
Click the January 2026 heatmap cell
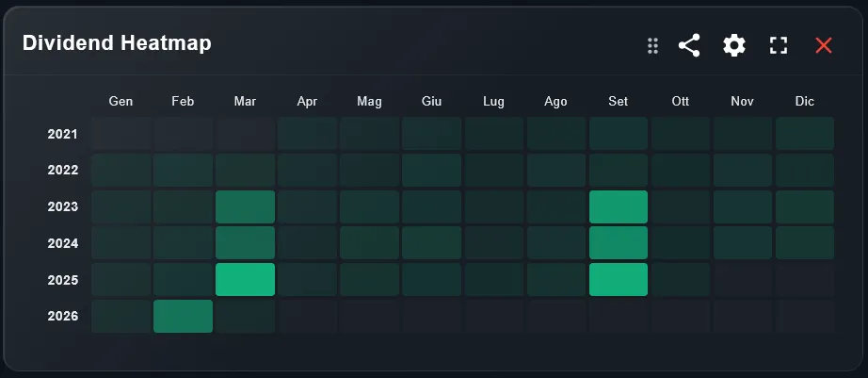[121, 316]
